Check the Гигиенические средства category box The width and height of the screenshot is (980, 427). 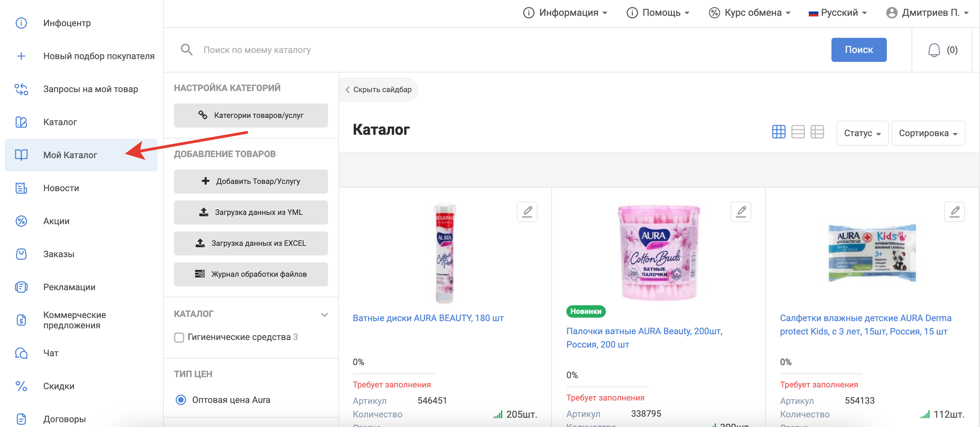pos(179,337)
